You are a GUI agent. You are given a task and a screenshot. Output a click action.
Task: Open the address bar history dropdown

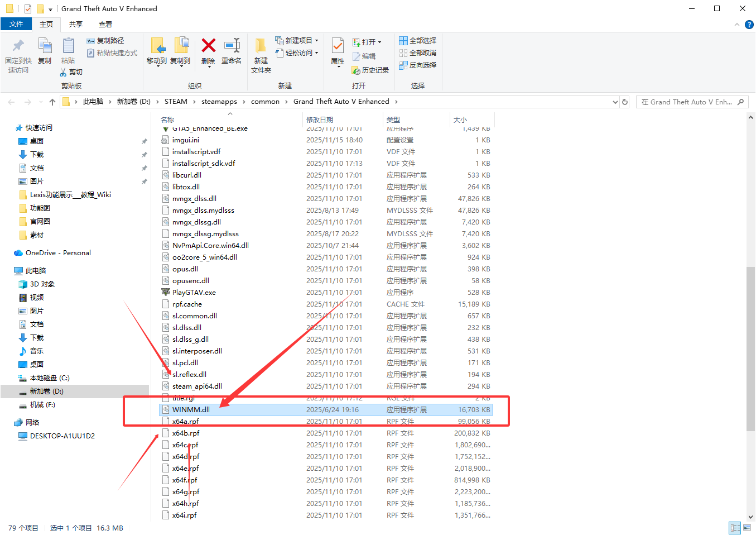tap(615, 102)
